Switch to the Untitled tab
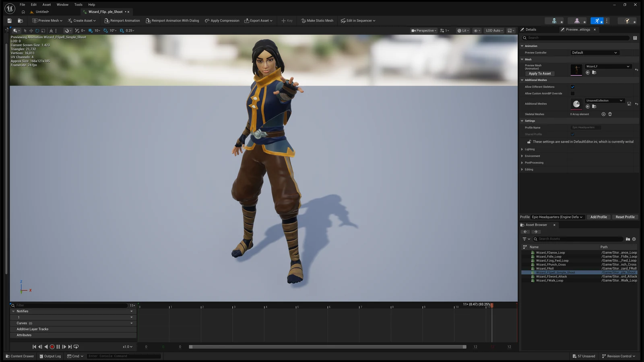The image size is (644, 362). [39, 12]
